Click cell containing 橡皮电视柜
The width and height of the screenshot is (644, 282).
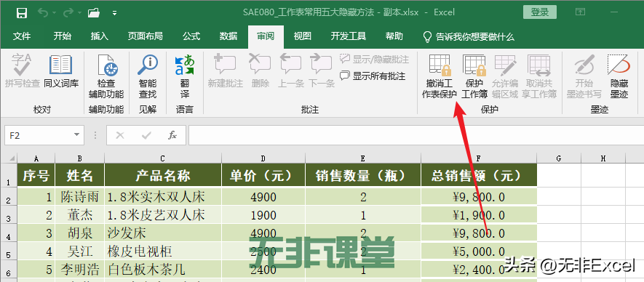[163, 251]
